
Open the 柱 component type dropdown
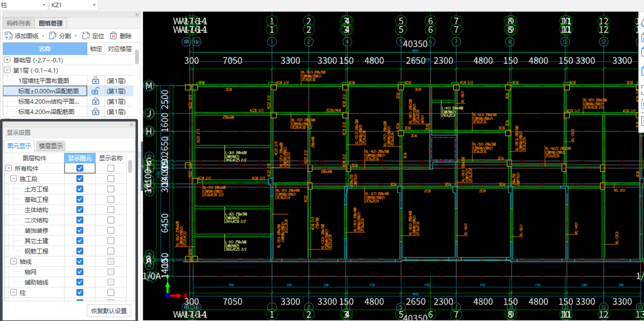click(44, 5)
